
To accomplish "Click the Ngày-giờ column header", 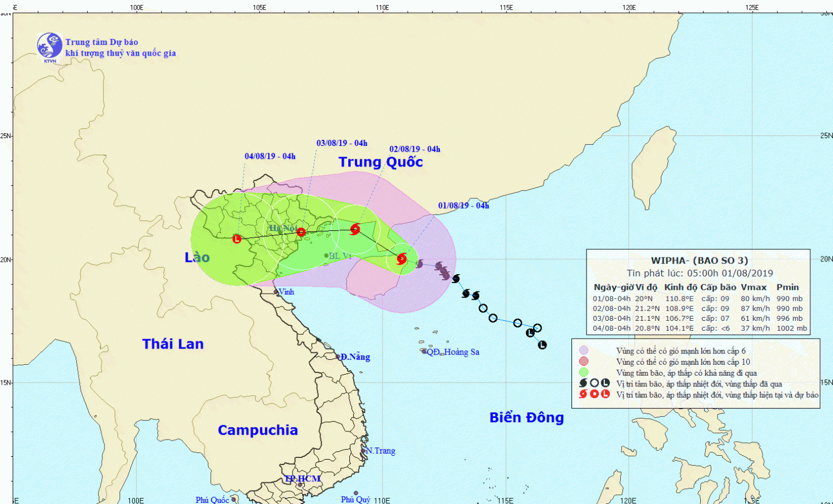I will point(613,288).
